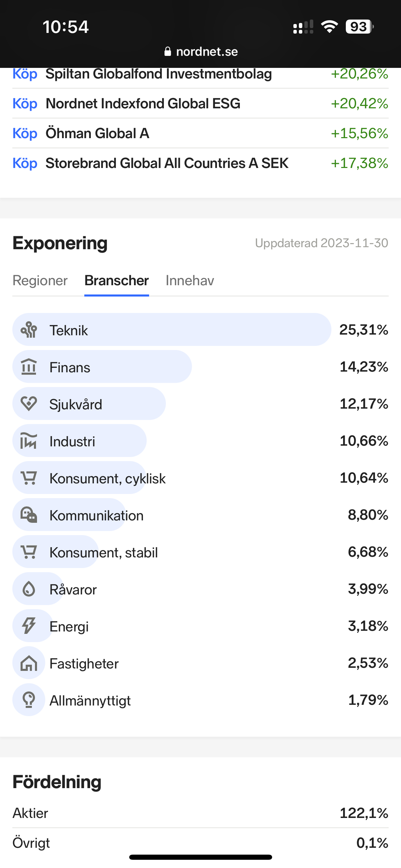401x868 pixels.
Task: Click the Energi lightning bolt icon
Action: (x=29, y=626)
